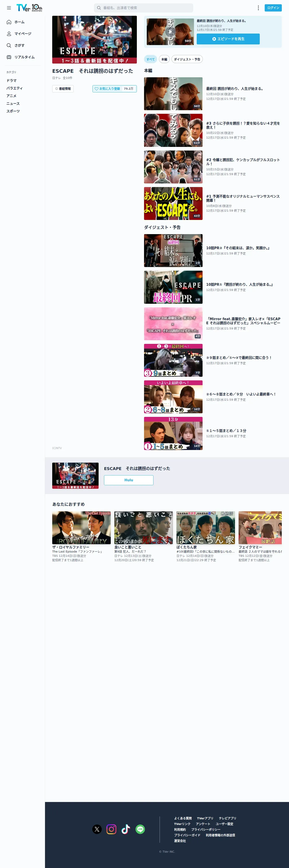The width and height of the screenshot is (289, 868).
Task: Open フェイクマミー recommendation
Action: [260, 537]
